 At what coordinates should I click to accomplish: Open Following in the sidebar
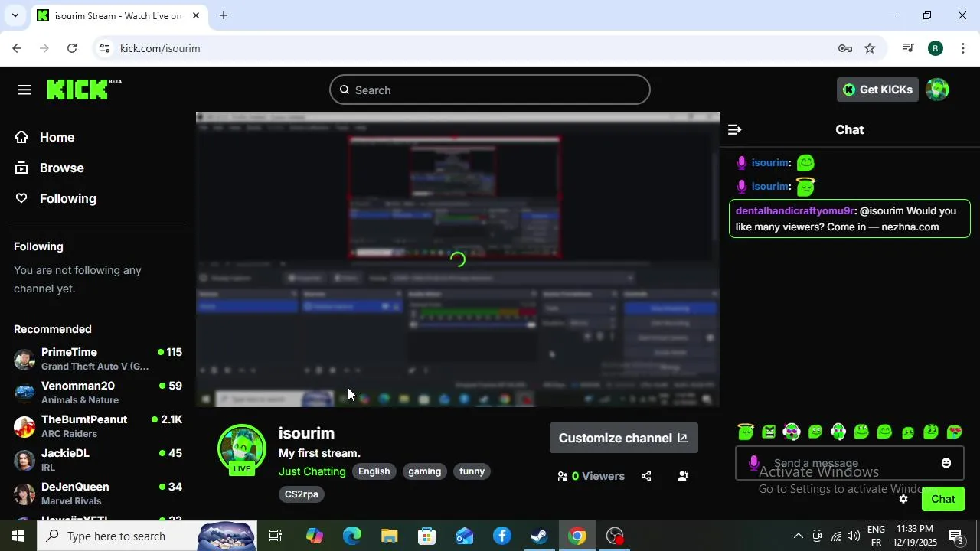point(57,199)
